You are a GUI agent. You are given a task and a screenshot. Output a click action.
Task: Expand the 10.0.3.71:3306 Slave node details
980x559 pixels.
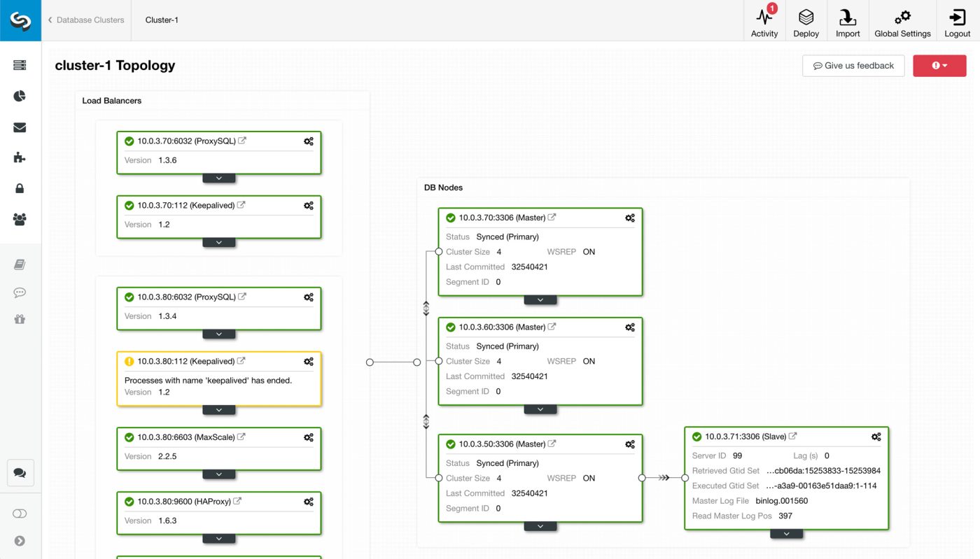787,534
